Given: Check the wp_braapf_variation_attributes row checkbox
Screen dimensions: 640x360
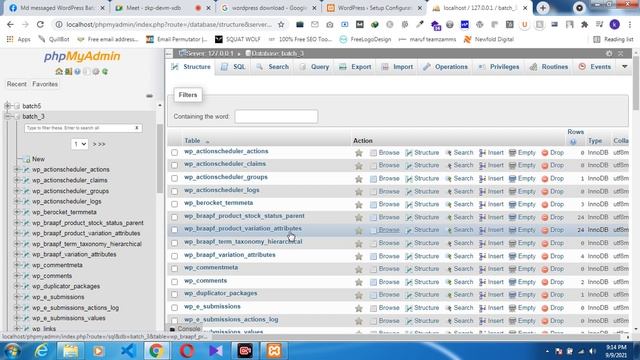Looking at the screenshot, I should pos(175,256).
